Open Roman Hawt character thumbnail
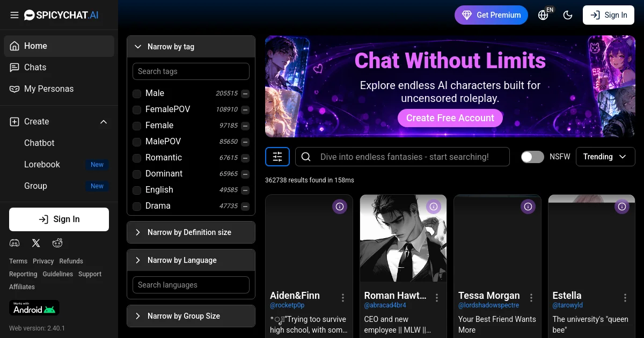 click(x=403, y=238)
